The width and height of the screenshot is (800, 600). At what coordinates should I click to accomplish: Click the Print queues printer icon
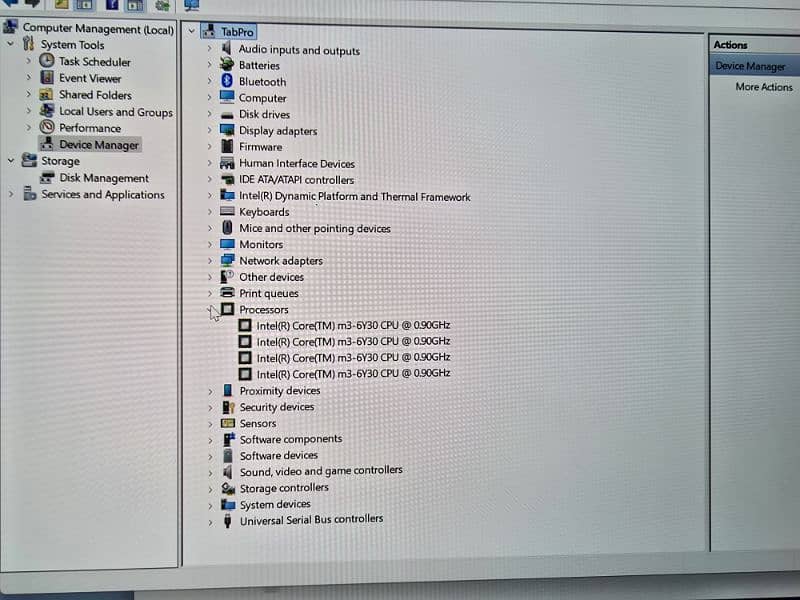coord(228,293)
